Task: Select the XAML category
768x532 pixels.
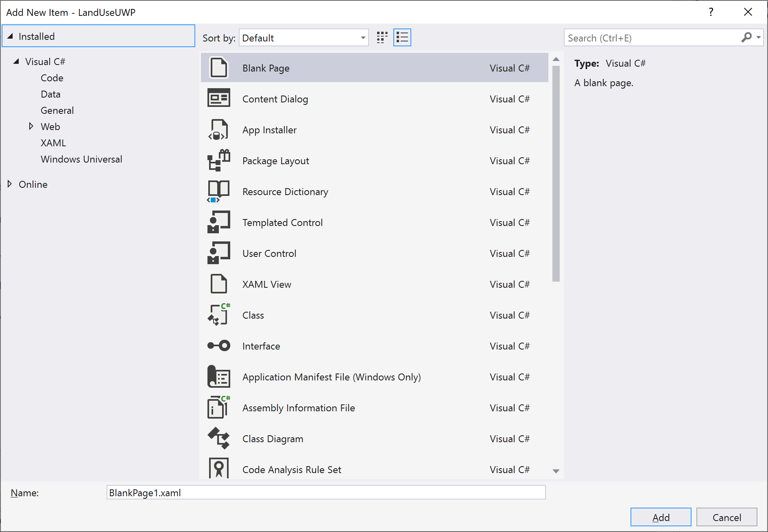Action: click(53, 143)
